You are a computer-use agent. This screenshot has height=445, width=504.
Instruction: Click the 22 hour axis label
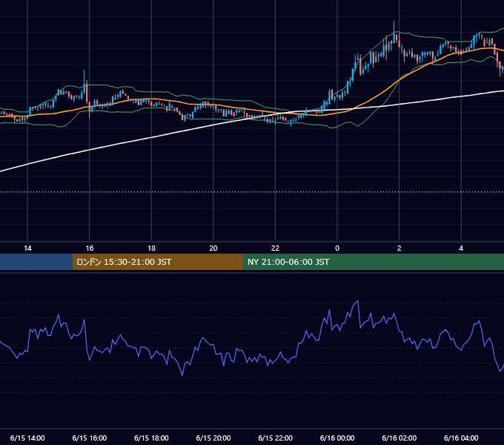(x=275, y=248)
